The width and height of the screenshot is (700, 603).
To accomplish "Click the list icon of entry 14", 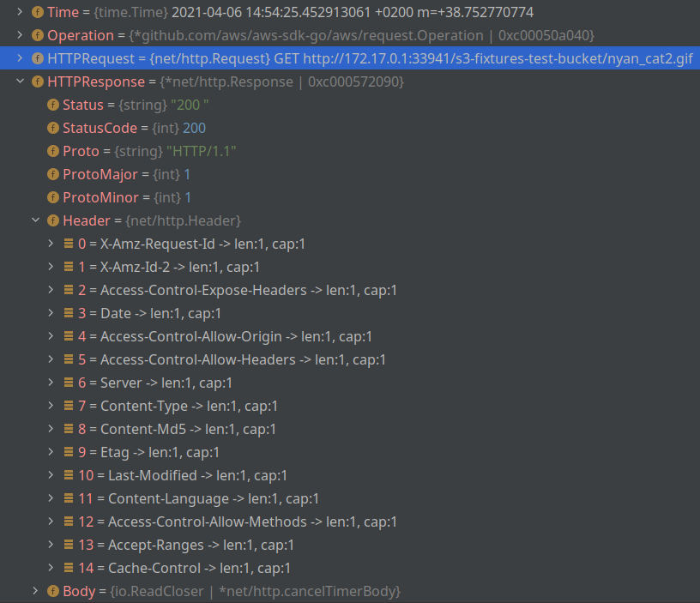I will 69,568.
